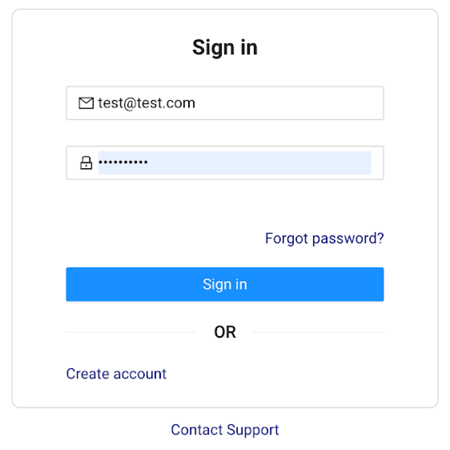
Task: Click the envelope icon in email field
Action: pyautogui.click(x=86, y=103)
